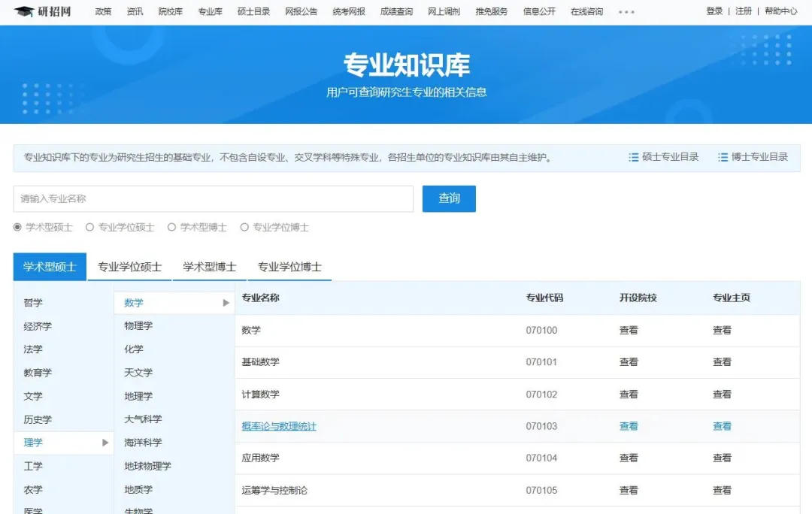View 专业主页 for 运筹学与控制论
This screenshot has height=514, width=812.
point(722,490)
